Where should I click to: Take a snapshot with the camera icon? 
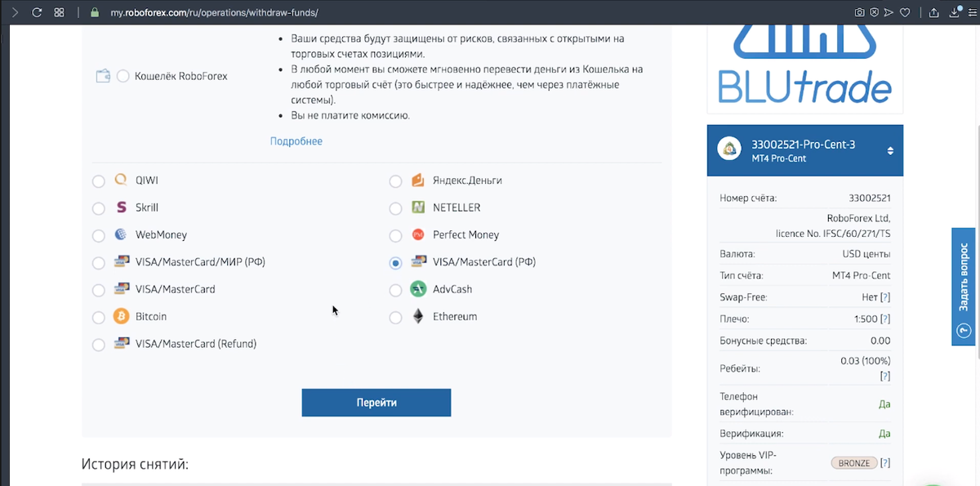pyautogui.click(x=859, y=12)
